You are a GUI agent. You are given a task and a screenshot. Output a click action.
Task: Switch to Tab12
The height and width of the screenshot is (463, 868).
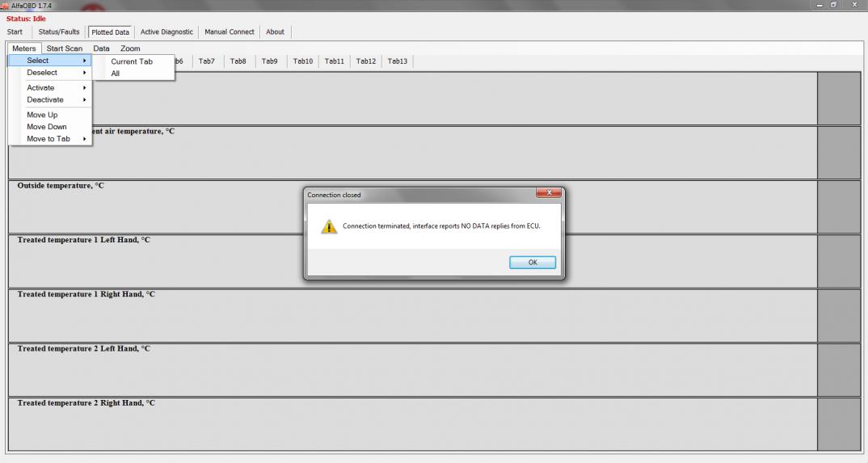coord(366,61)
